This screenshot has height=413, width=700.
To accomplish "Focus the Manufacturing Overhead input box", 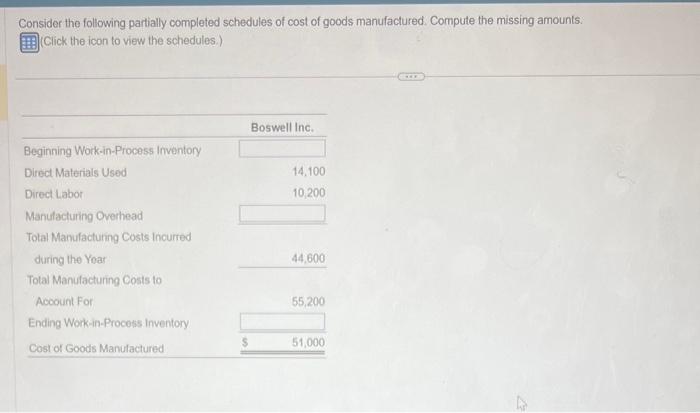I will [282, 214].
